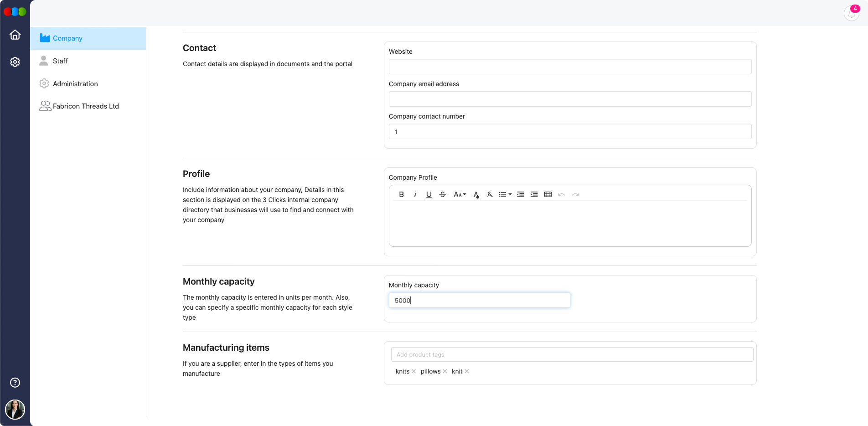The image size is (868, 426).
Task: Open the Help question mark icon
Action: coord(15,383)
